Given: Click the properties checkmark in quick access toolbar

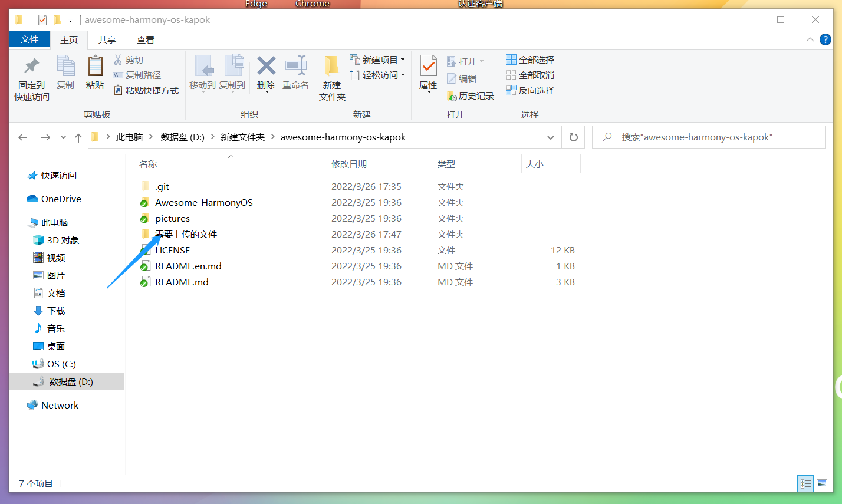Looking at the screenshot, I should 42,20.
